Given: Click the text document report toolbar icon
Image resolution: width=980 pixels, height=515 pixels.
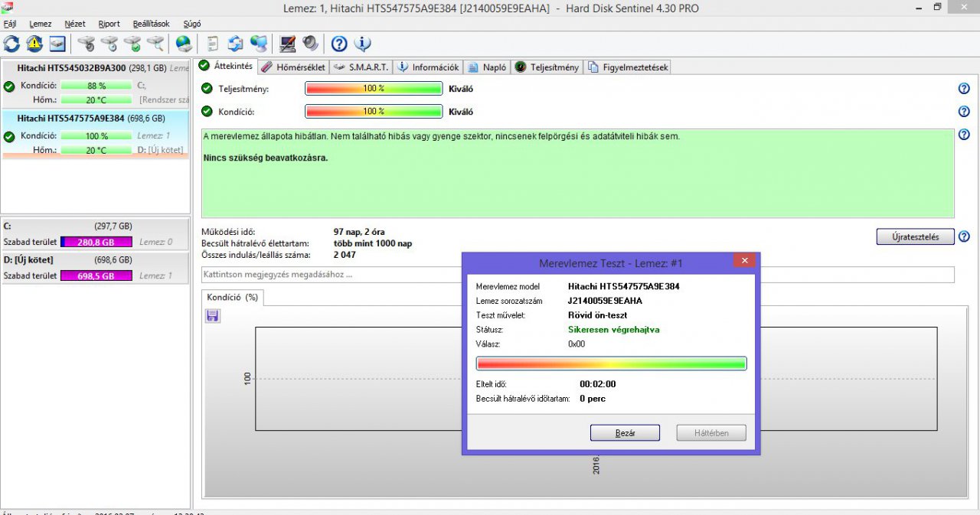Looking at the screenshot, I should pos(213,43).
